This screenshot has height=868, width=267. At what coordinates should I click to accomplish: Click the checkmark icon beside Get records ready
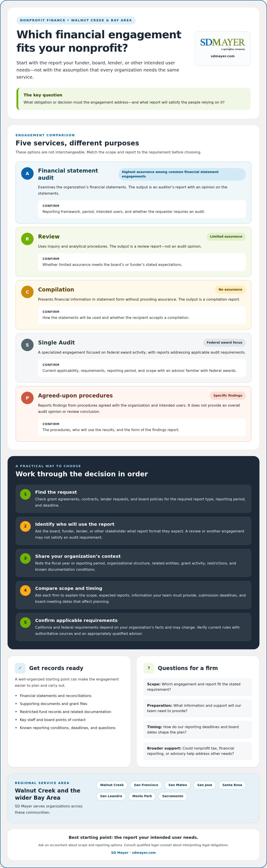coord(20,668)
